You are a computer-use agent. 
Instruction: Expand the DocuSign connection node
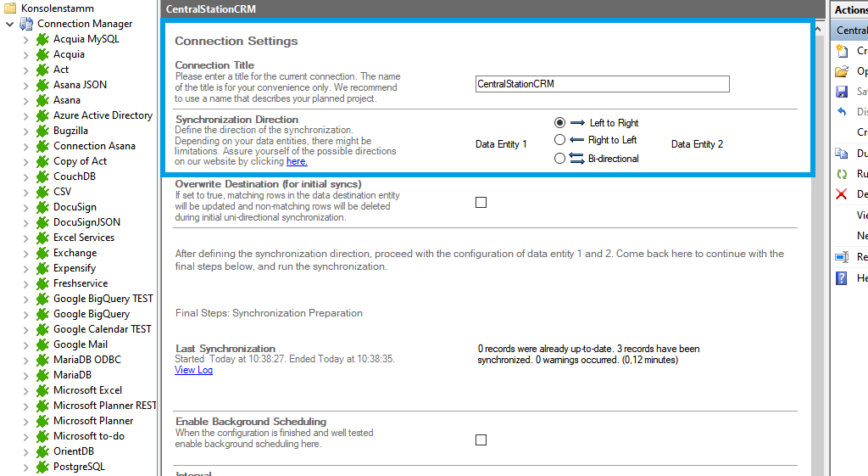[x=25, y=207]
